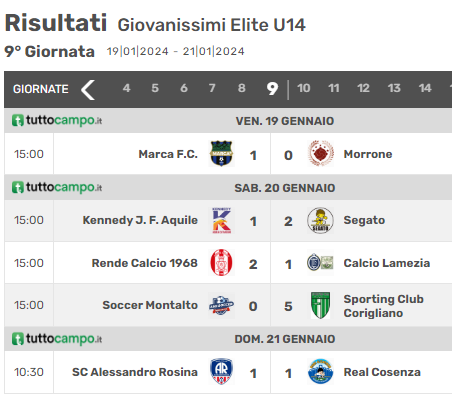Open the Kennedy J. F. Aquile logo

(222, 220)
